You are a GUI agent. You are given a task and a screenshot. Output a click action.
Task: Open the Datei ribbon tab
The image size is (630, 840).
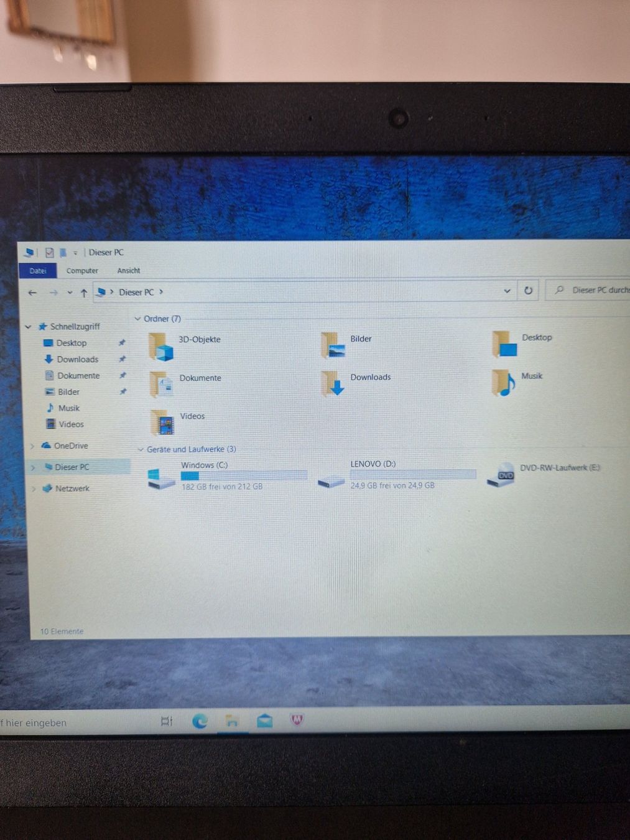click(x=38, y=271)
